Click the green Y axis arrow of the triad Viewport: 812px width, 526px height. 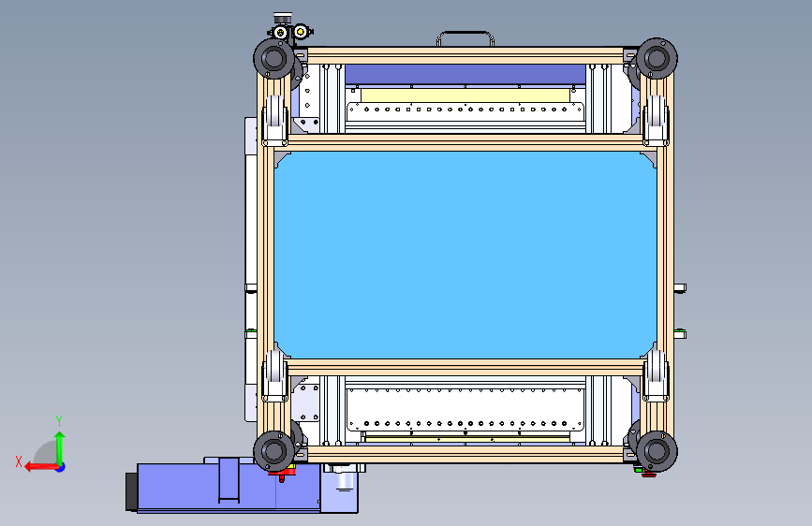coord(60,447)
